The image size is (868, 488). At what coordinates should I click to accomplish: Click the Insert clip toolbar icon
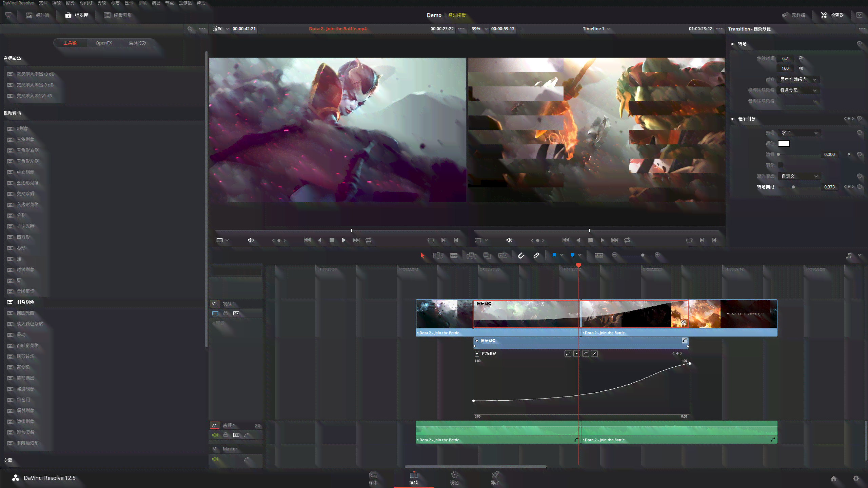[x=471, y=256]
